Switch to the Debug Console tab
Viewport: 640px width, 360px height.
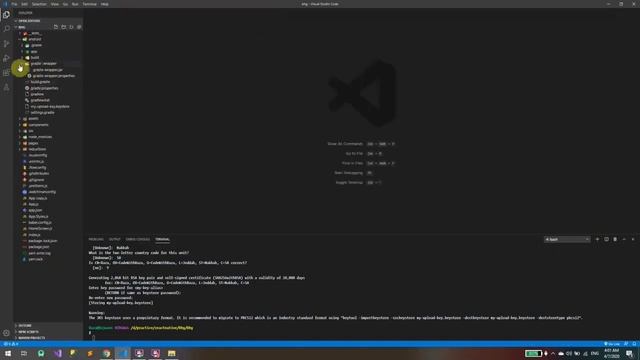138,239
